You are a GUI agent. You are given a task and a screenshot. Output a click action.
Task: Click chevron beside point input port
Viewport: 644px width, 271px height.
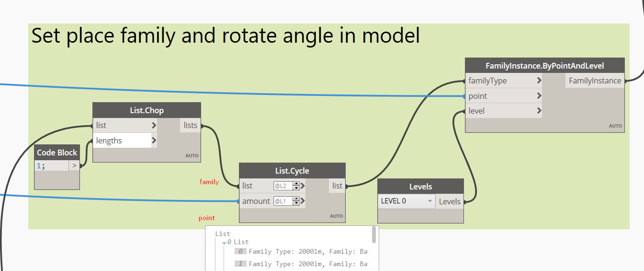click(x=539, y=96)
